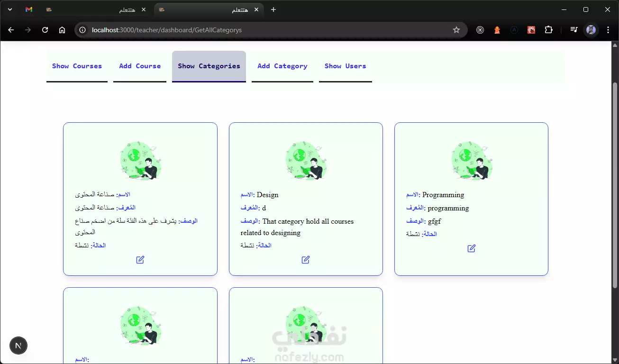
Task: Open the browser extensions puzzle icon
Action: tap(548, 30)
